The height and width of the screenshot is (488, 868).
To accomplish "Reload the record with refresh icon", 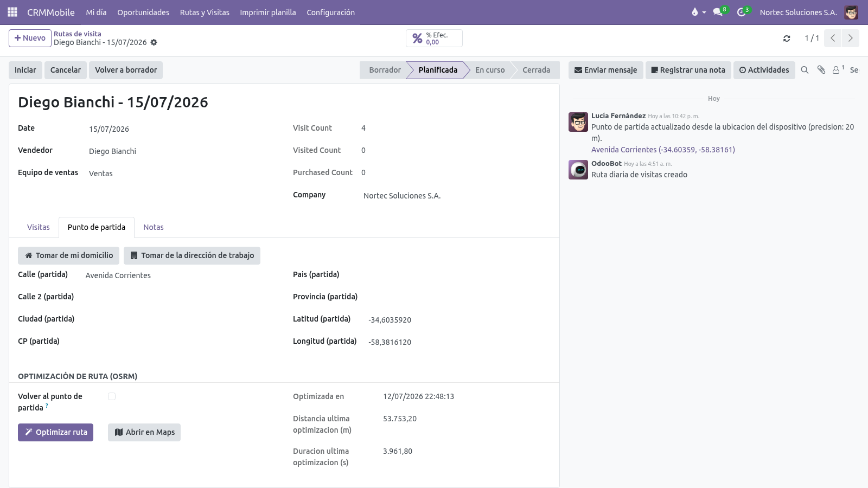I will point(787,38).
